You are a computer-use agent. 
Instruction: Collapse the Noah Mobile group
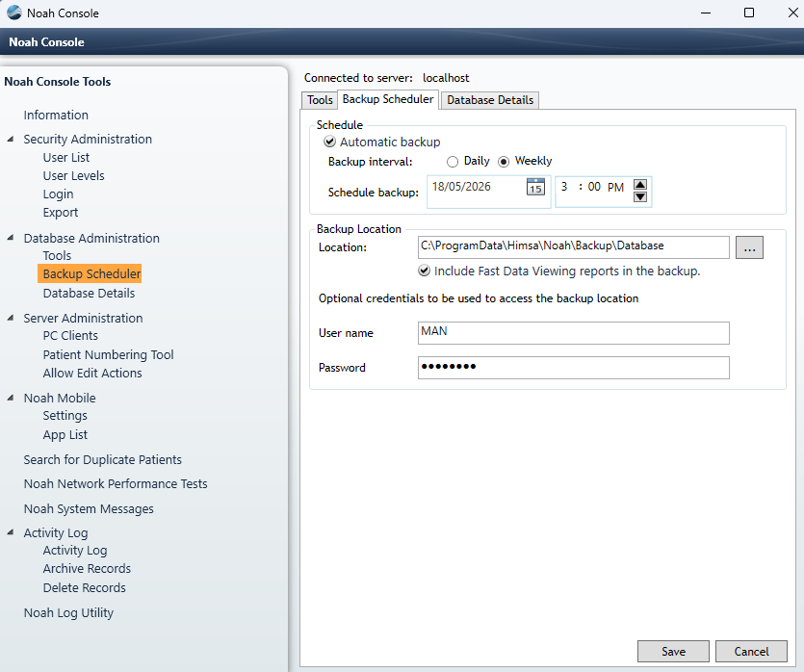11,398
